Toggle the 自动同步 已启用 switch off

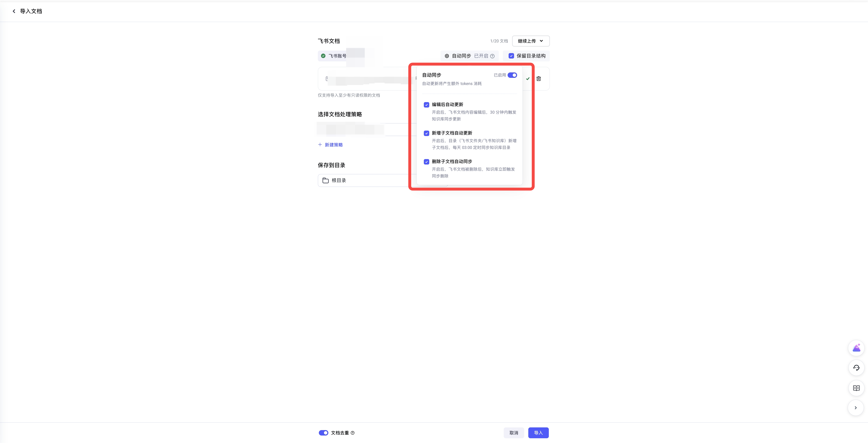512,75
